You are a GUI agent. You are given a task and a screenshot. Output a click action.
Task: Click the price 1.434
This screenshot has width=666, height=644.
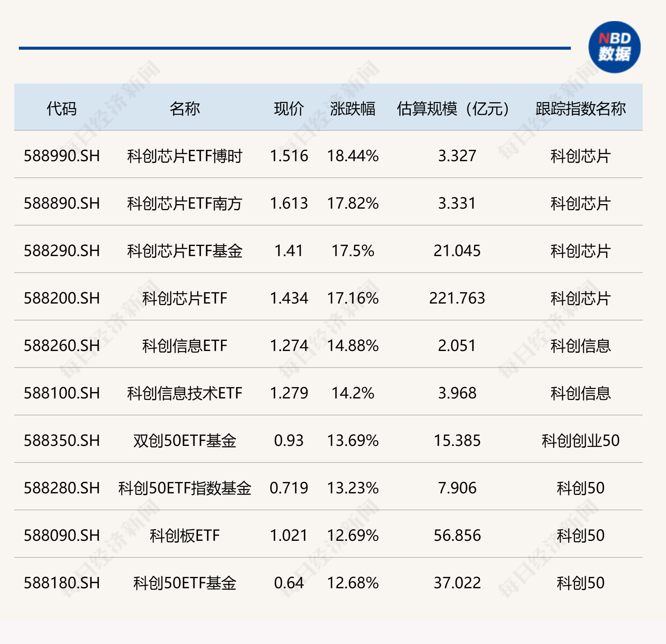tap(289, 298)
